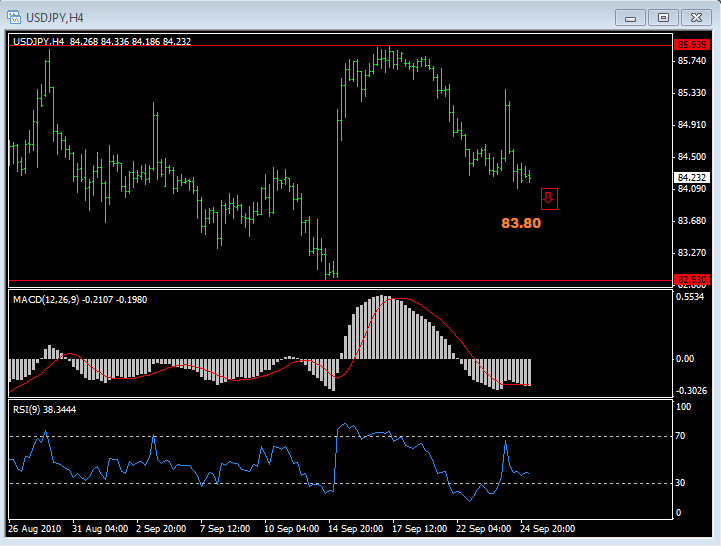Select the orange 83.80 target price label
The image size is (721, 546).
(521, 223)
